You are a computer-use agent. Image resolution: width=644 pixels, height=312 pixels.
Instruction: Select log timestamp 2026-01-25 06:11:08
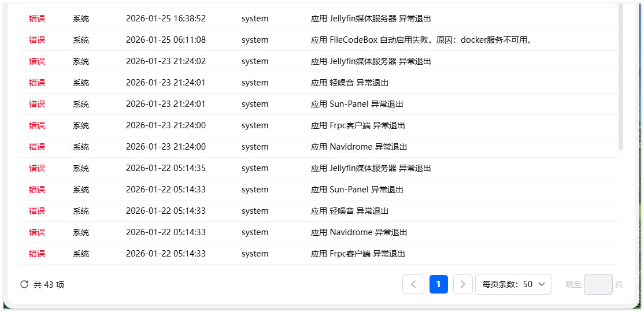[165, 40]
